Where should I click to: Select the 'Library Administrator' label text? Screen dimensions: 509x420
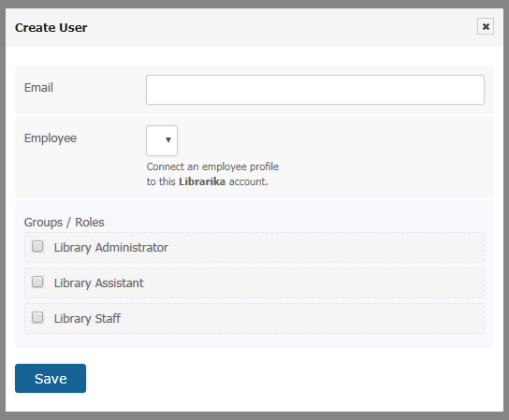[x=111, y=248]
